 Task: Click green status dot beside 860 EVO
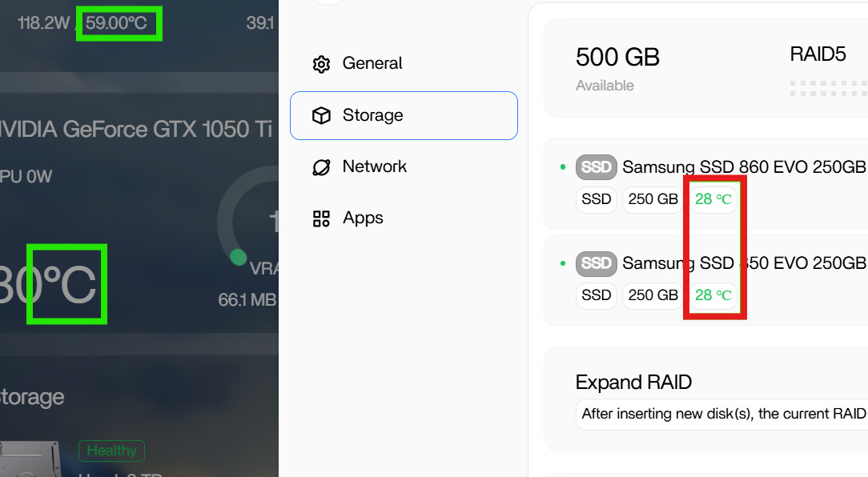pyautogui.click(x=563, y=167)
